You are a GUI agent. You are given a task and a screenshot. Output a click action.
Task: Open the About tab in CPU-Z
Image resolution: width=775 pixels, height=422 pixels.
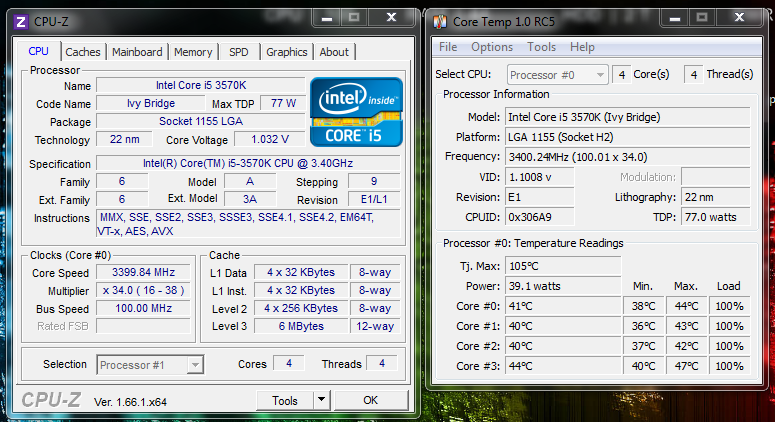pyautogui.click(x=334, y=52)
